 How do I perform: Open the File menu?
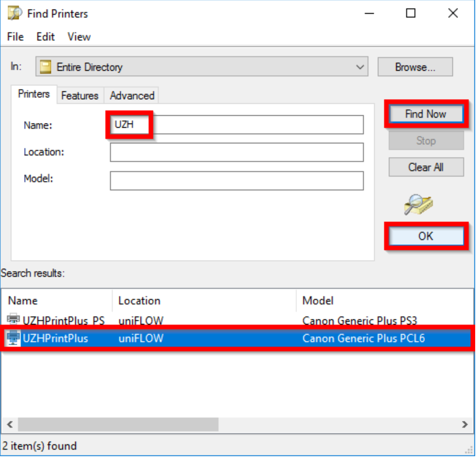(15, 37)
